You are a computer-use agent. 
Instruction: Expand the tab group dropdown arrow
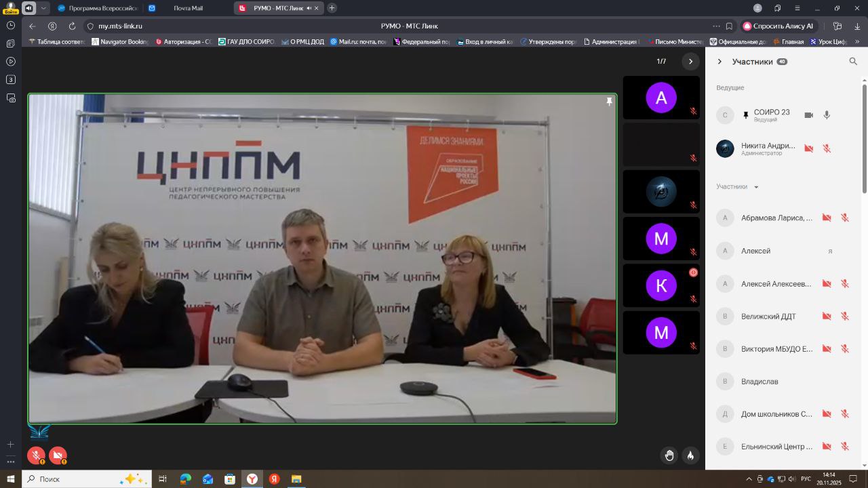tap(44, 8)
